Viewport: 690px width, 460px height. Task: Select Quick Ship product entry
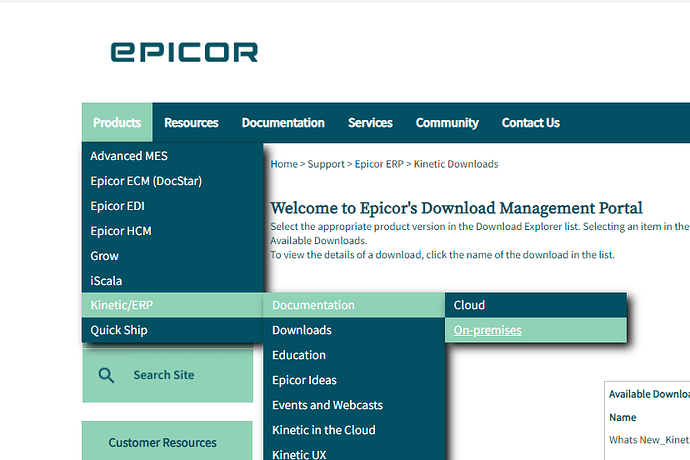[x=172, y=330]
